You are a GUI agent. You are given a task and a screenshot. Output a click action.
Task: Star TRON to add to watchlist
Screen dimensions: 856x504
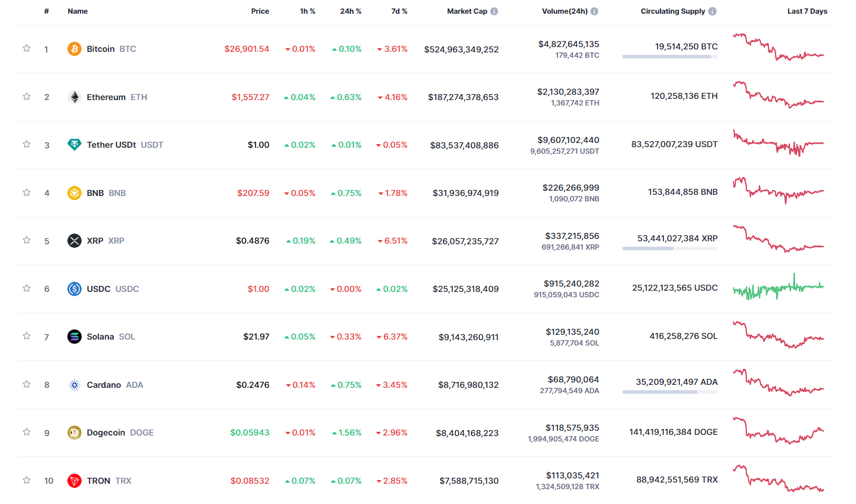coord(27,480)
